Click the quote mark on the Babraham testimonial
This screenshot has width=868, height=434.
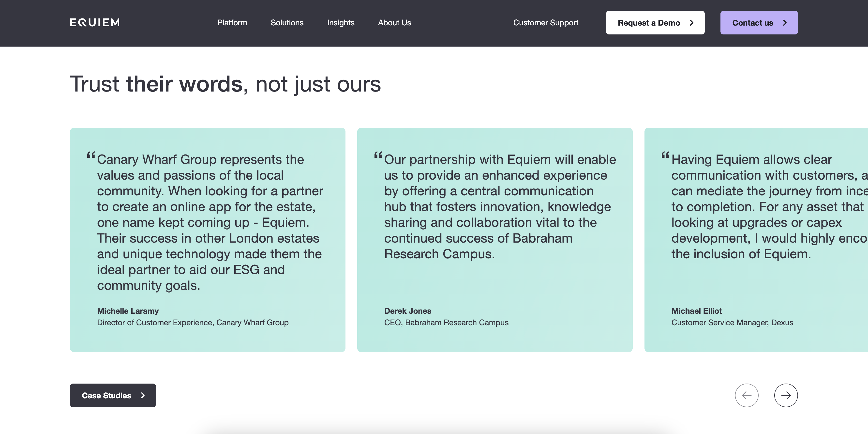[x=378, y=155]
